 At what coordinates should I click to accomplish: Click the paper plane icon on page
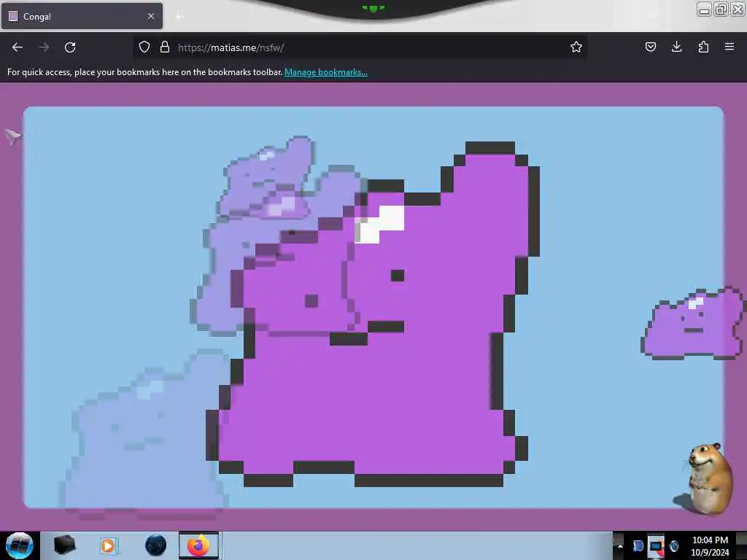click(13, 136)
